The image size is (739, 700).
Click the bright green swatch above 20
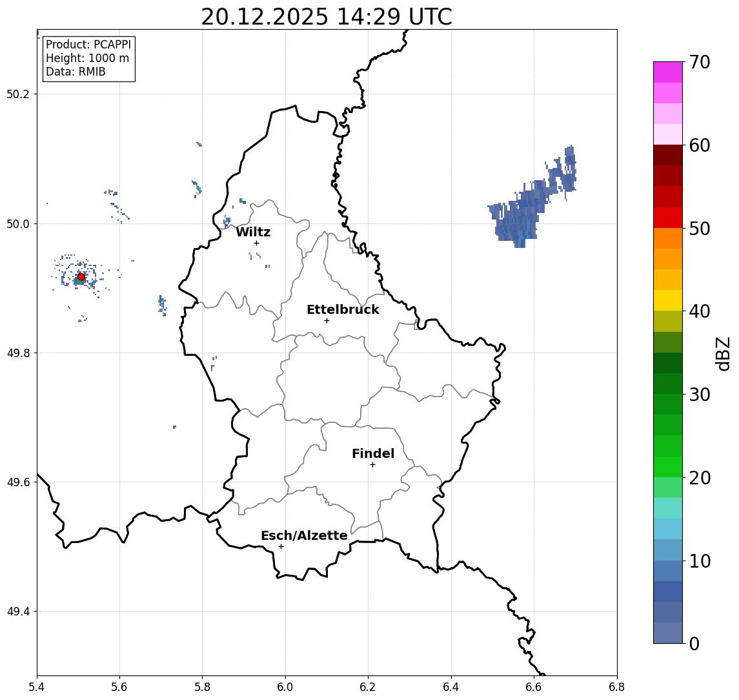coord(668,467)
